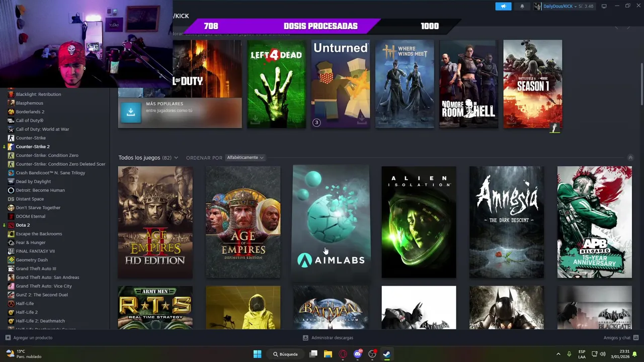Open Discord from the taskbar
The image size is (644, 362).
[x=358, y=354]
